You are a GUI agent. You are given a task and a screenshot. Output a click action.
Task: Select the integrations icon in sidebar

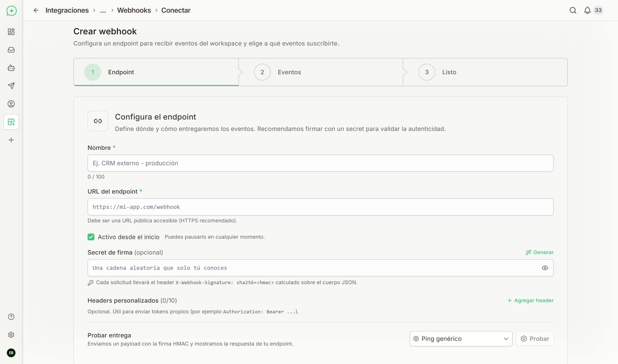11,122
